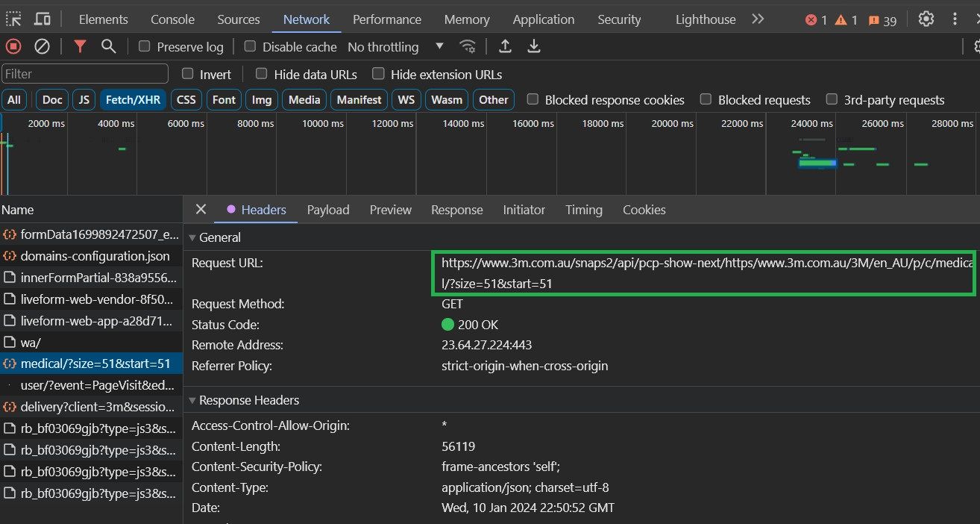This screenshot has width=980, height=524.
Task: Enable Blocked response cookies checkbox
Action: (533, 99)
